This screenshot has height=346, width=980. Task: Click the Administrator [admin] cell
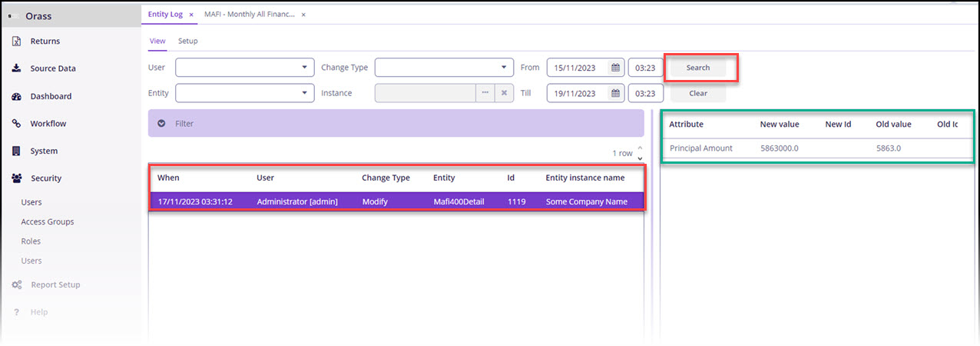point(297,201)
